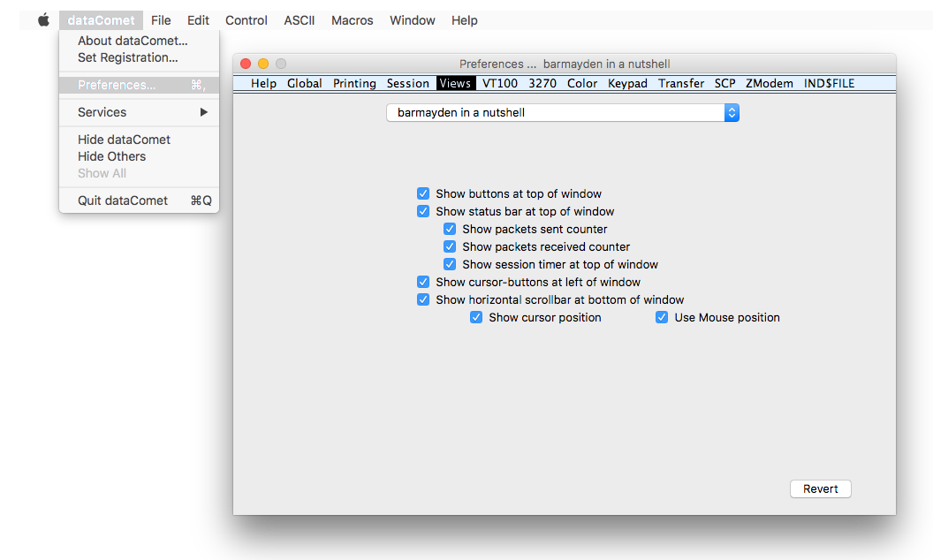Expand the Services submenu
This screenshot has width=933, height=560.
click(x=140, y=112)
